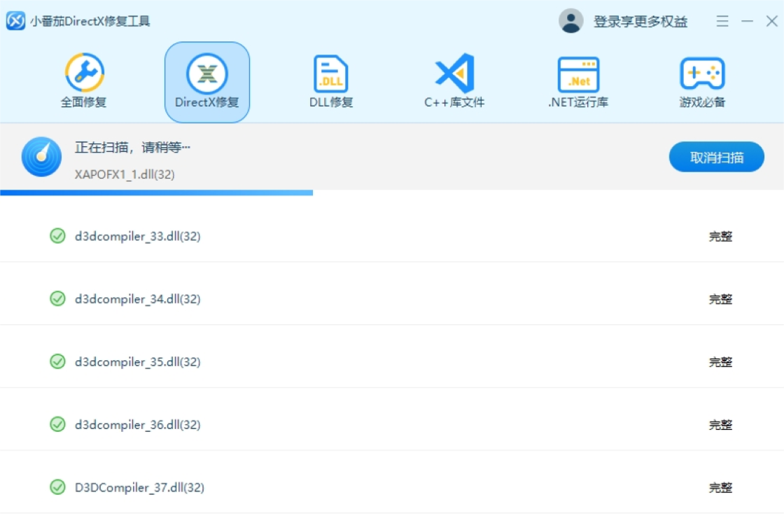Image resolution: width=784 pixels, height=532 pixels.
Task: Open the DLL修复 file icon
Action: [331, 73]
